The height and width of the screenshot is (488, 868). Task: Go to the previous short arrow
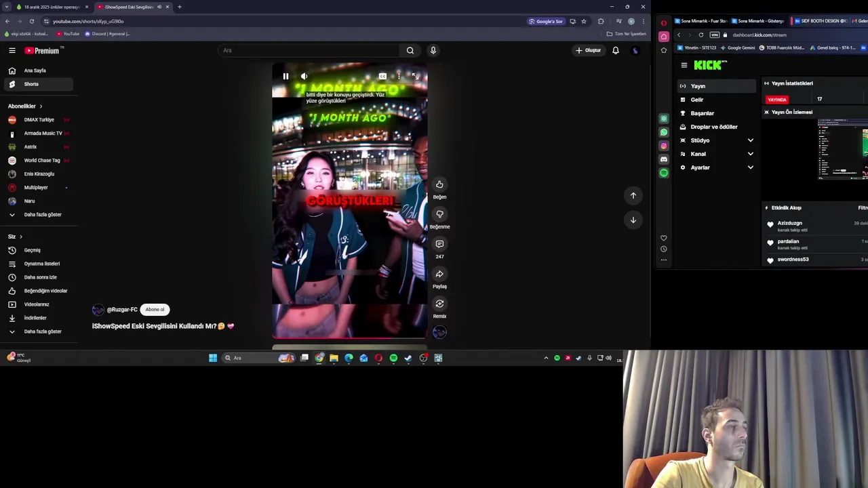pos(633,195)
